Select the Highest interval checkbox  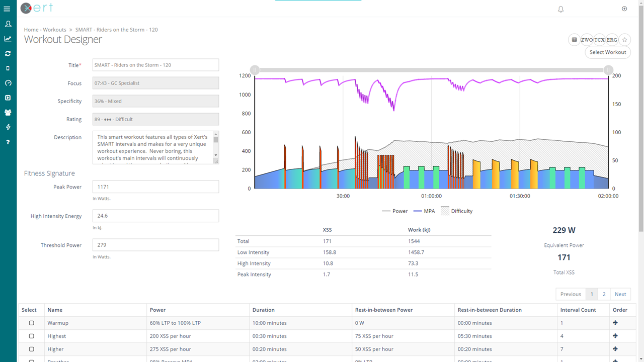click(x=31, y=336)
